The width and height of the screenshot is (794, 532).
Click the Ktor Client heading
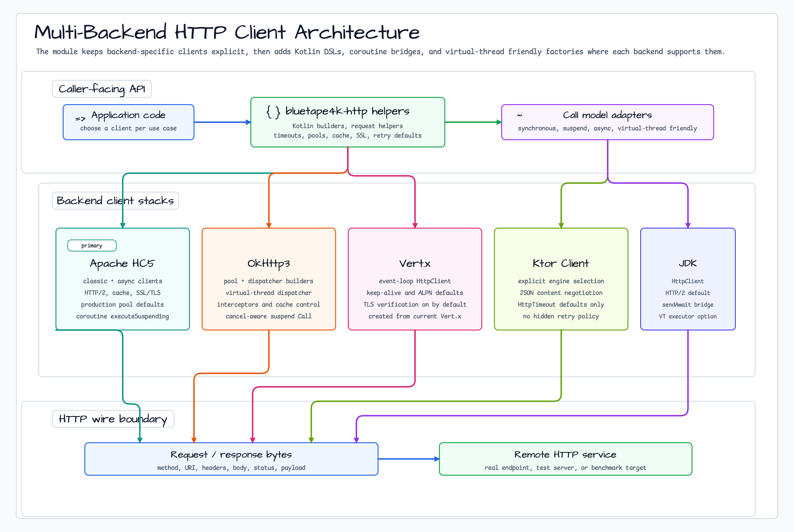click(561, 264)
